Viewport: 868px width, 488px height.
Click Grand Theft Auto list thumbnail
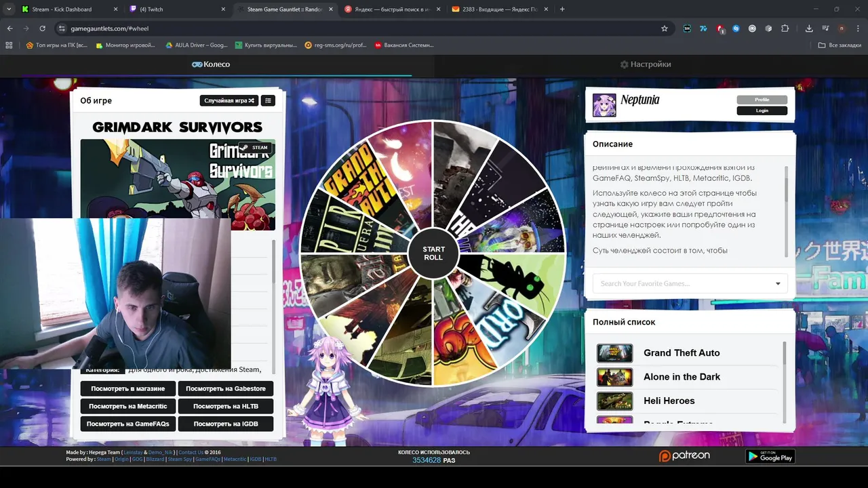click(x=614, y=353)
